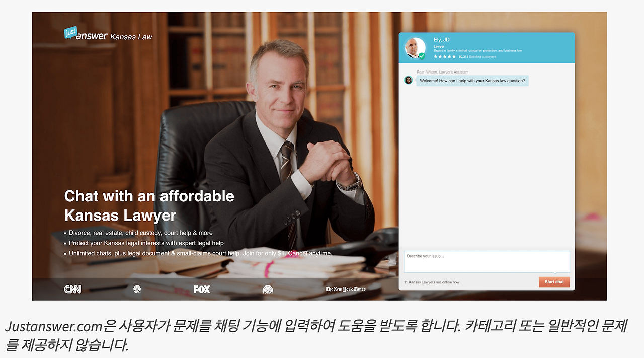Image resolution: width=644 pixels, height=358 pixels.
Task: Click Pearl Wilson assistant avatar
Action: (408, 80)
